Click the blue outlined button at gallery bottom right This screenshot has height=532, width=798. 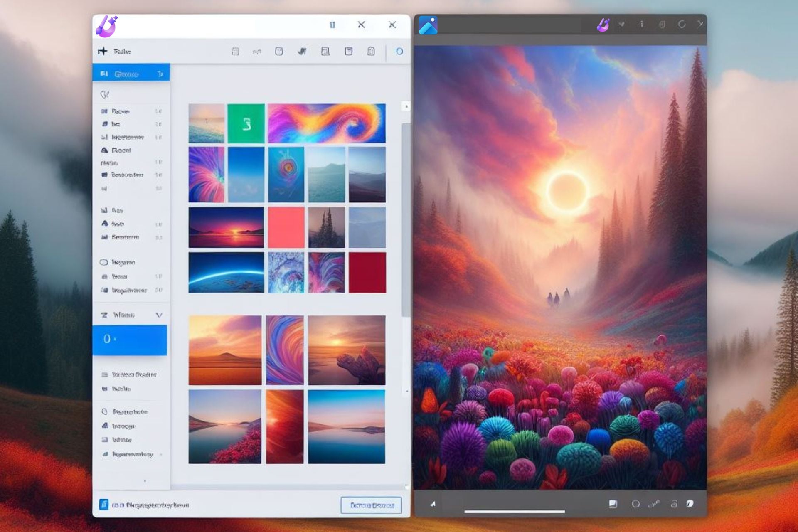coord(371,505)
